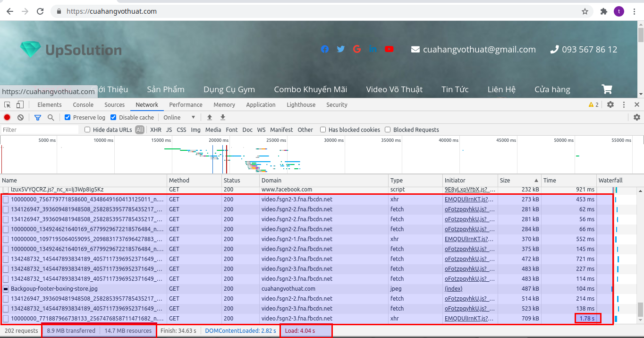The image size is (644, 338).
Task: Bookmark this page with the star icon
Action: point(585,11)
